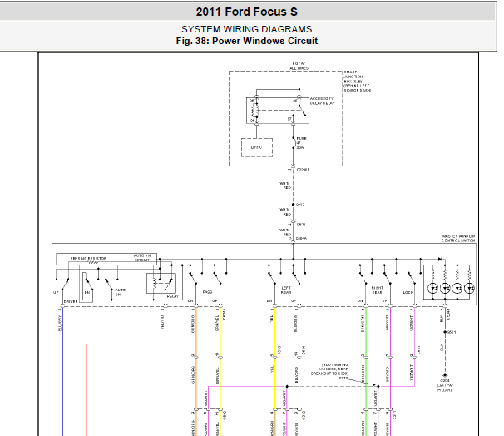Click the diode symbol beside the LED group
504x436 pixels.
click(440, 259)
